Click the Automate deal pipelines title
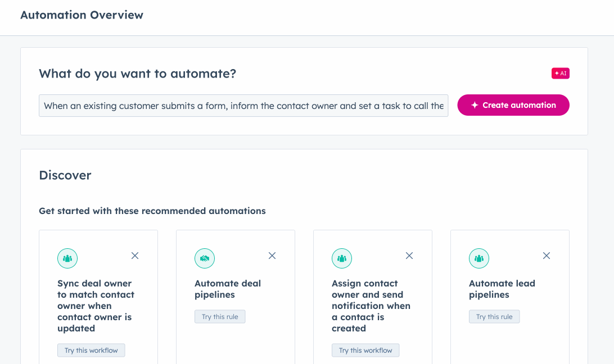The image size is (614, 364). tap(228, 289)
